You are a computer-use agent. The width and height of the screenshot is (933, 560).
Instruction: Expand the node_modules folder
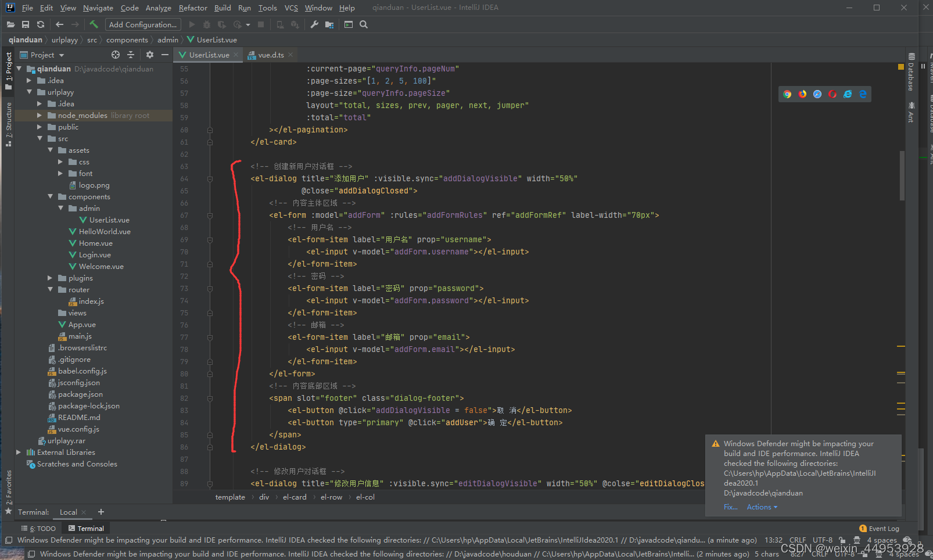[x=40, y=116]
